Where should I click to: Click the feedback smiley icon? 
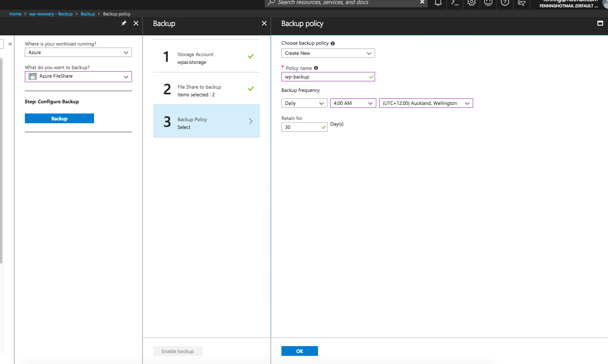click(488, 3)
